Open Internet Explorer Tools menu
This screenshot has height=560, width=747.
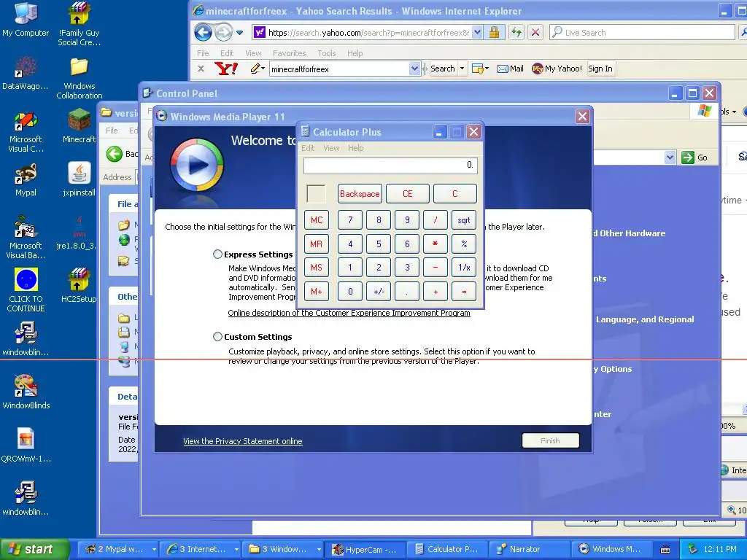click(x=326, y=53)
